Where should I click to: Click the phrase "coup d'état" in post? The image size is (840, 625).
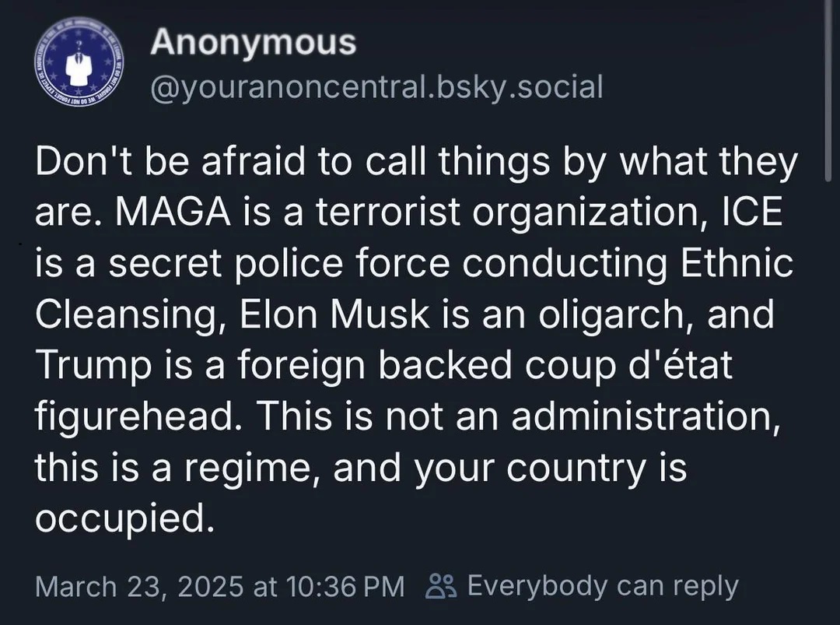(625, 367)
